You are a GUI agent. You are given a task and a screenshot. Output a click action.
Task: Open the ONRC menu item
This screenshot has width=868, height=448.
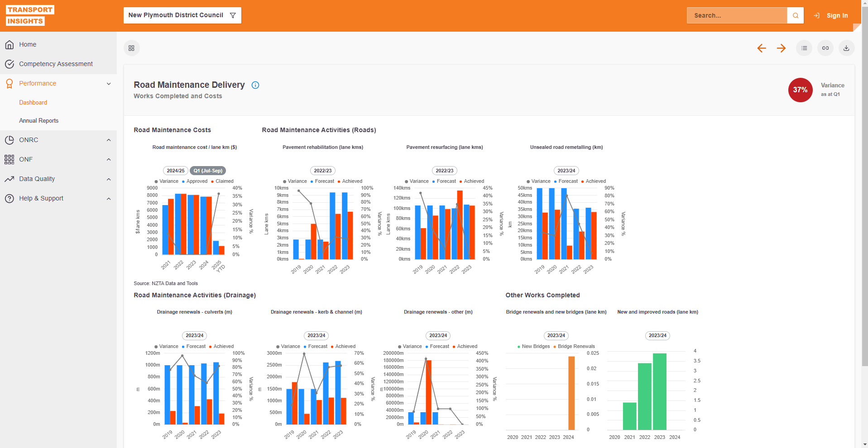(58, 140)
